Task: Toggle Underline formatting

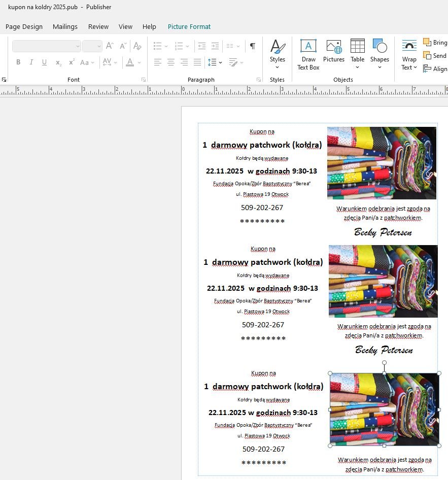Action: [x=44, y=62]
